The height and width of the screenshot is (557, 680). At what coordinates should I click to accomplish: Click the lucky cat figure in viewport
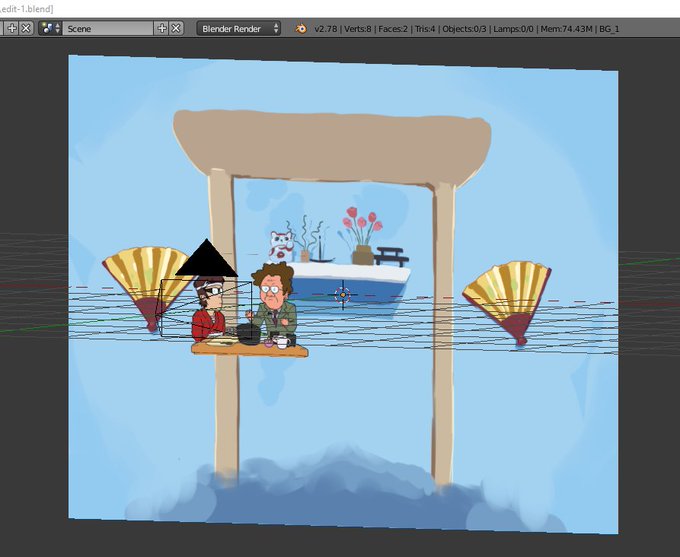[280, 246]
